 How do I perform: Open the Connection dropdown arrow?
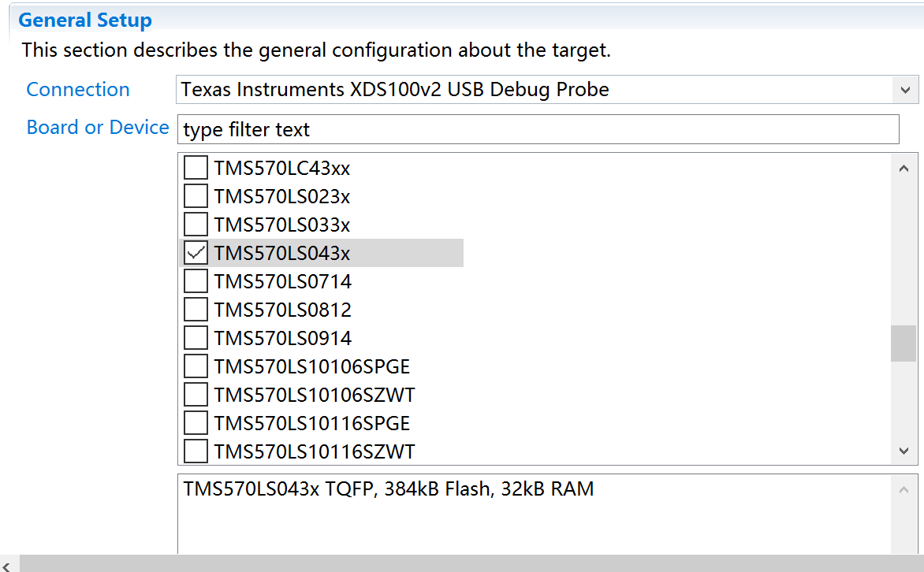904,90
